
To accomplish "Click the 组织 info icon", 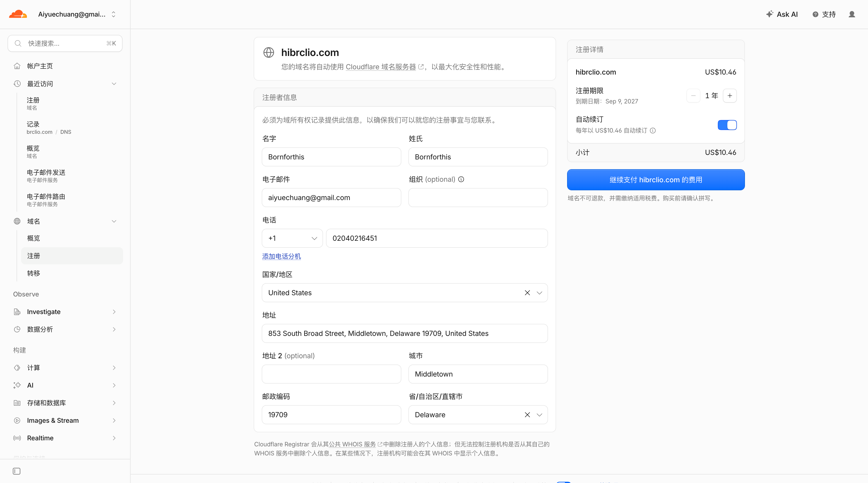I will [x=461, y=179].
